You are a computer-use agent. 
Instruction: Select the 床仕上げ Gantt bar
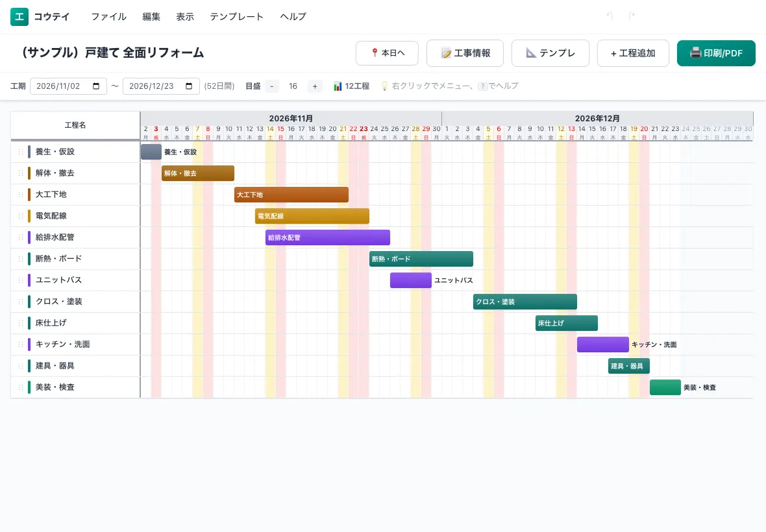coord(567,323)
